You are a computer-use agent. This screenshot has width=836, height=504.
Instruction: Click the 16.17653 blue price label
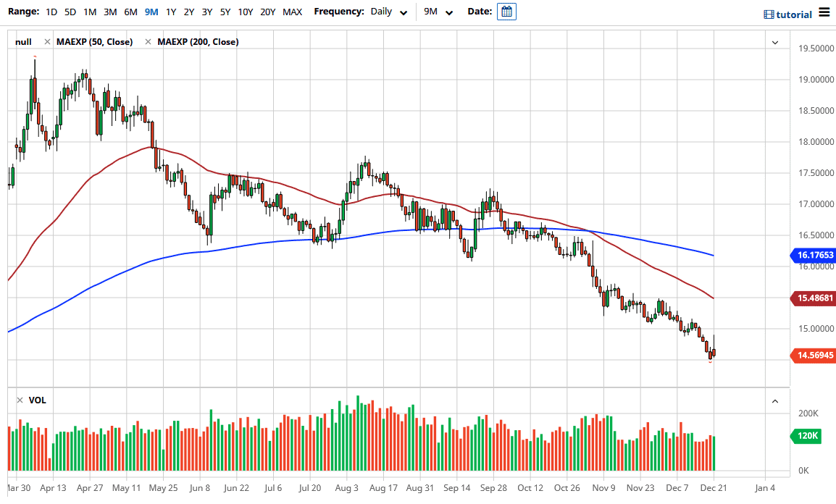(x=813, y=255)
